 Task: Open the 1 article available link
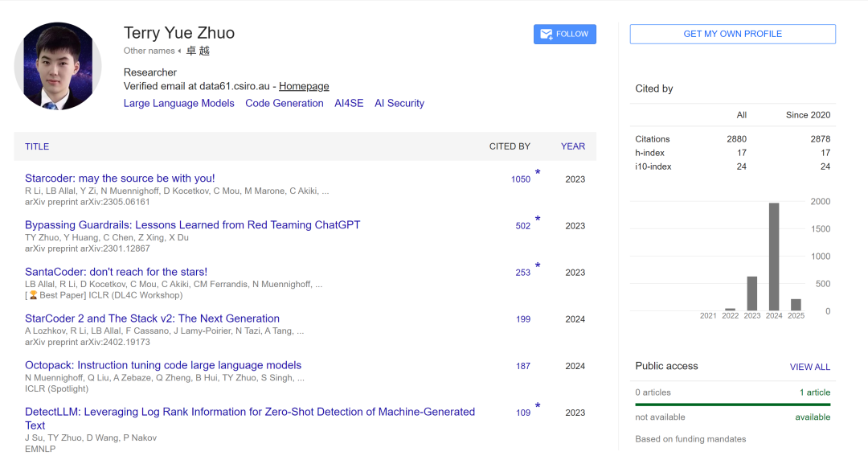[x=815, y=392]
